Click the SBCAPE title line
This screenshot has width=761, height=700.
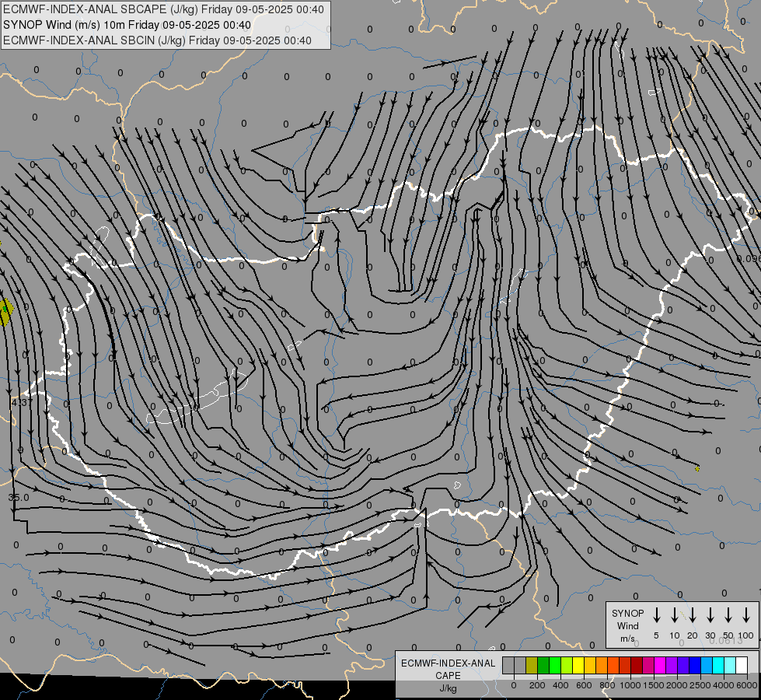163,9
